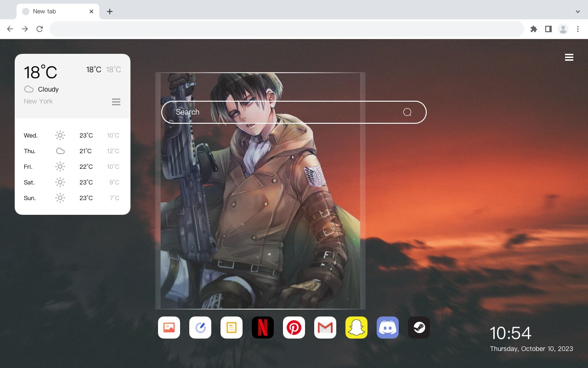
Task: Click the search magnifier icon
Action: click(407, 112)
